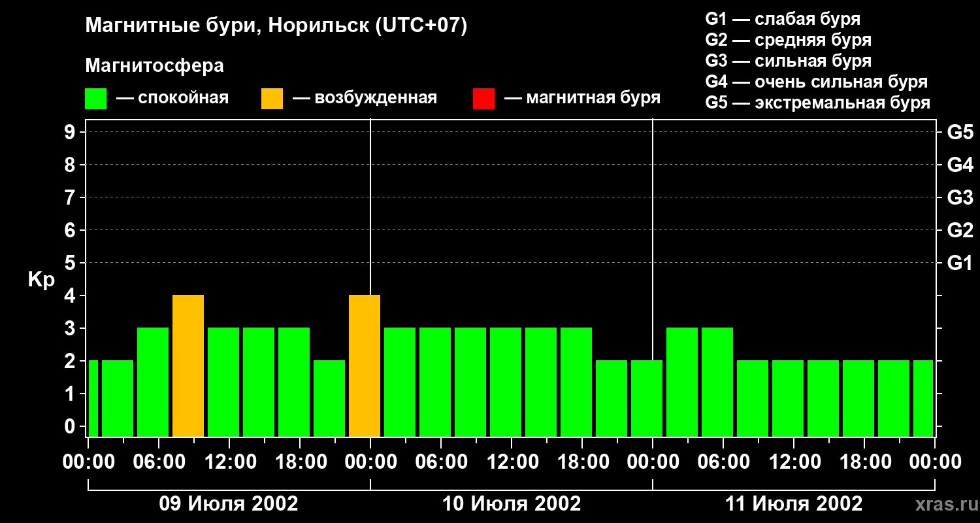980x523 pixels.
Task: Select the 'G1 — слабая буря' legend line
Action: [783, 19]
